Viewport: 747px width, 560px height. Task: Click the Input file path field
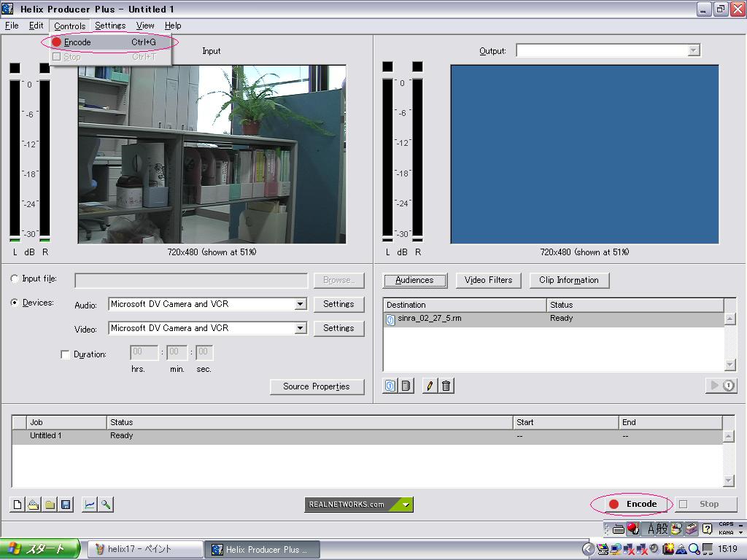tap(191, 281)
